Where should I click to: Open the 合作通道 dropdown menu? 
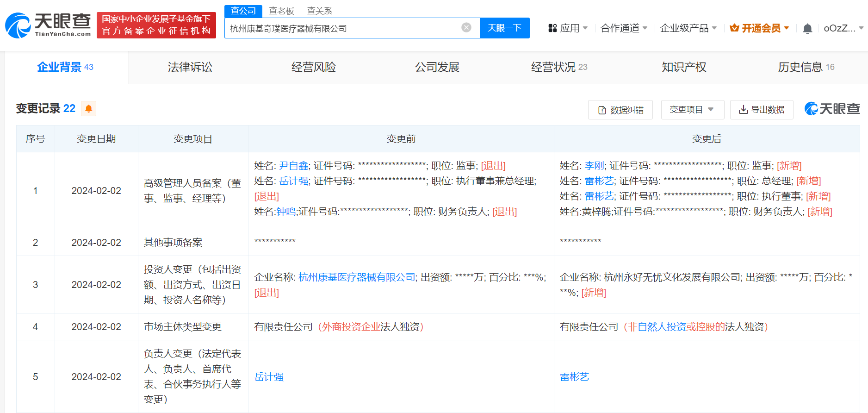[x=623, y=28]
